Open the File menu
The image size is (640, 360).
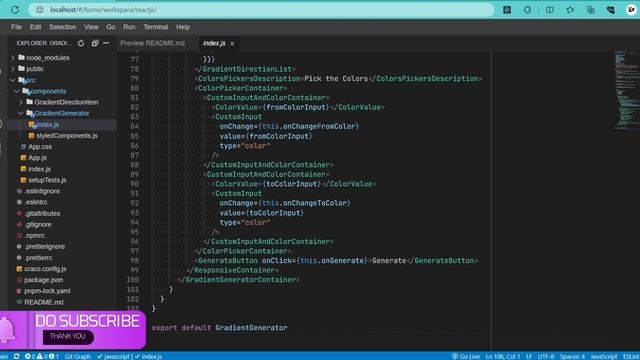(16, 27)
